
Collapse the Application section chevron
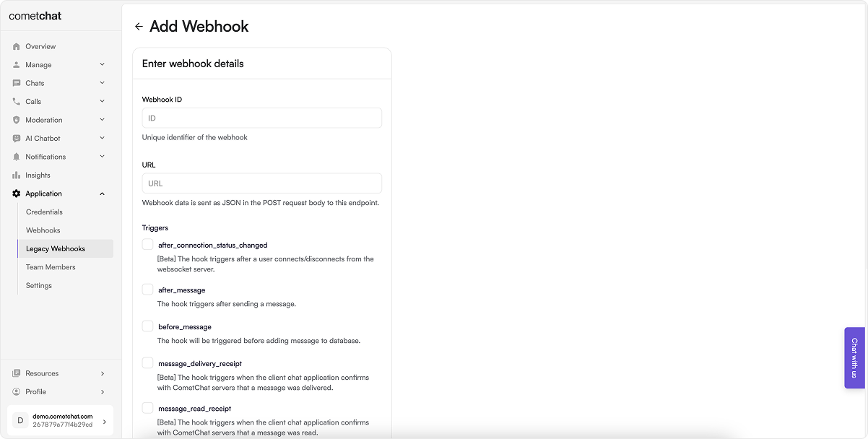(102, 194)
